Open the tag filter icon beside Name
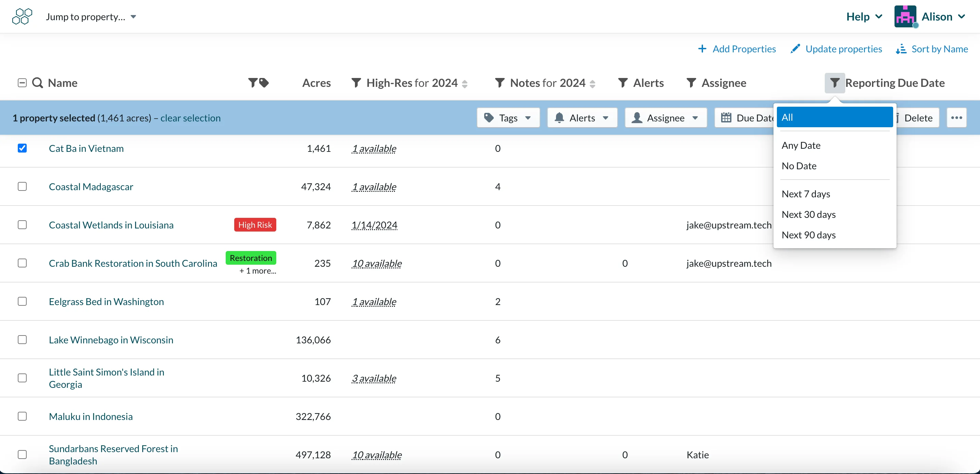Viewport: 980px width, 474px height. coord(258,82)
